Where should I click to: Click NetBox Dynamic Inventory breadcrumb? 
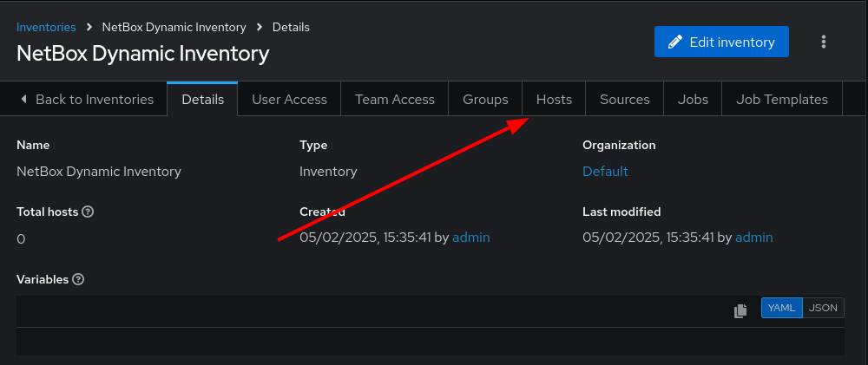coord(174,27)
